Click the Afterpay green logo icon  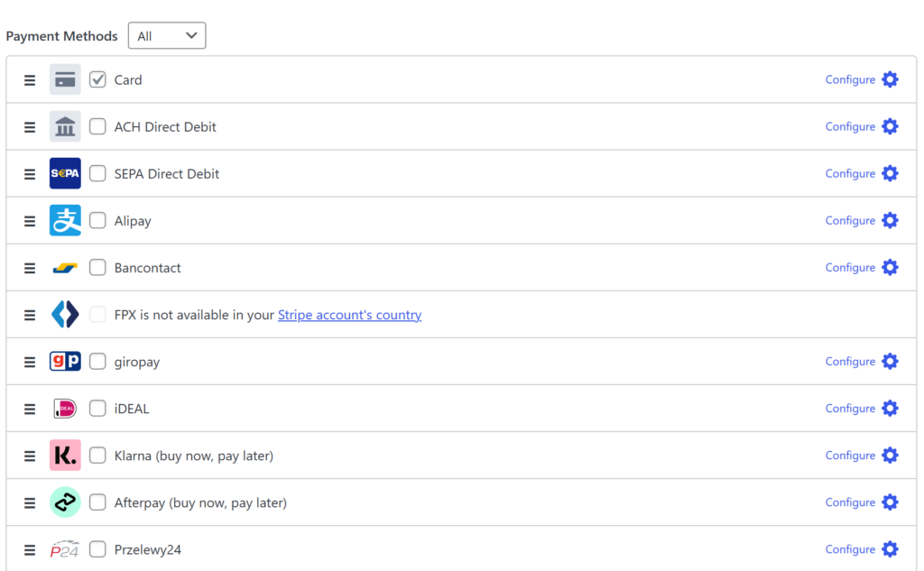pos(65,502)
